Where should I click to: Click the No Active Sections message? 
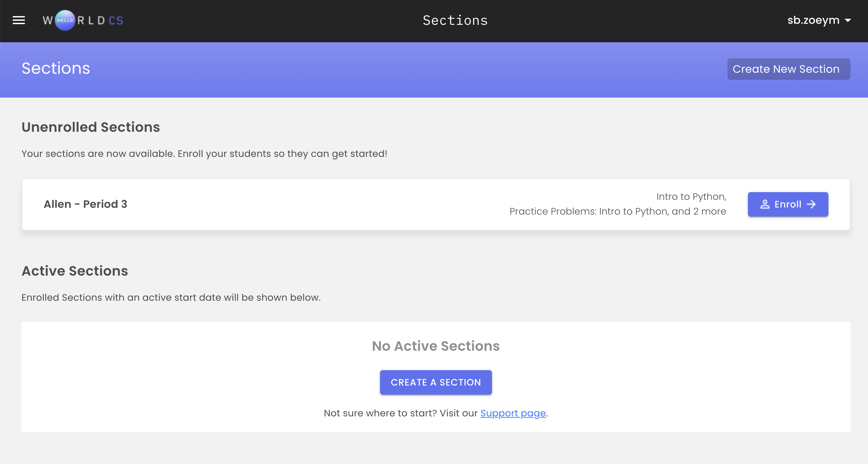[x=436, y=346]
